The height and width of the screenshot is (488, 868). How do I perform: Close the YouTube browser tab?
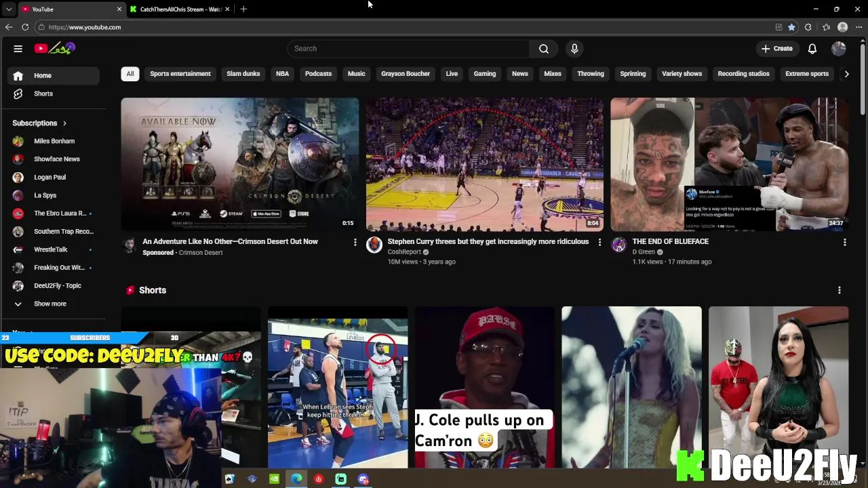point(119,9)
